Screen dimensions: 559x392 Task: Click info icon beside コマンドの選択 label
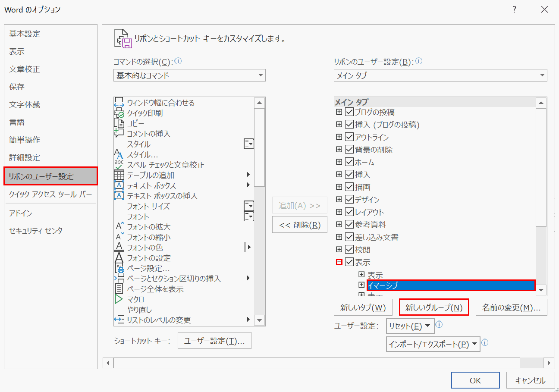click(x=178, y=61)
